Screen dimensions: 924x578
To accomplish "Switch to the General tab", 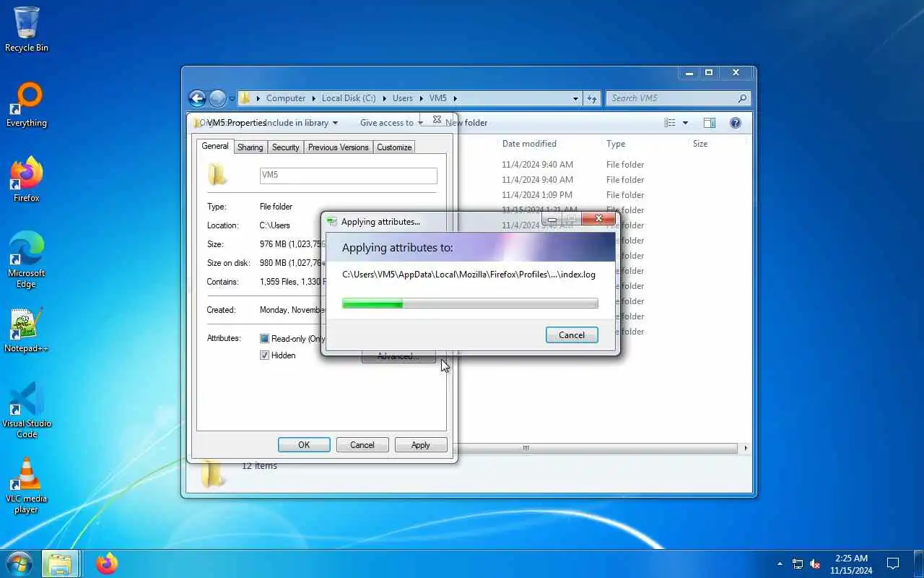I will (x=215, y=146).
